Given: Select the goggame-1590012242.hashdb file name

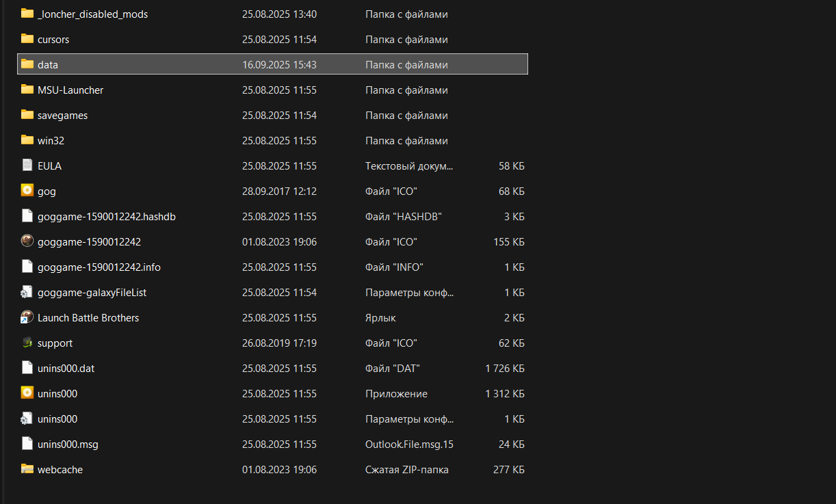Looking at the screenshot, I should click(107, 216).
